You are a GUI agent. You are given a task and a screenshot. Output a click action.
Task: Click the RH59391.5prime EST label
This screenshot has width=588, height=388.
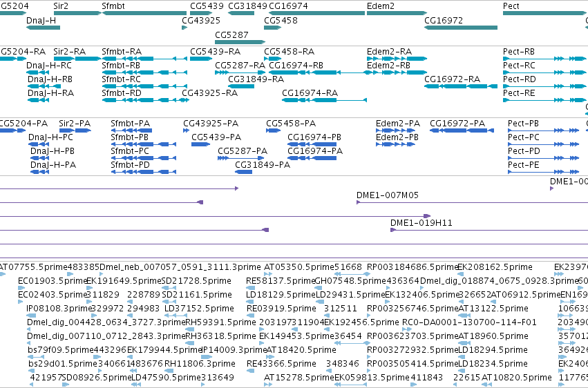pos(220,322)
